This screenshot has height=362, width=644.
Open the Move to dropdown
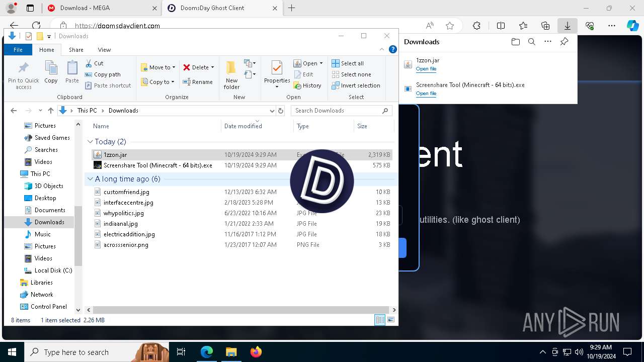[x=158, y=67]
